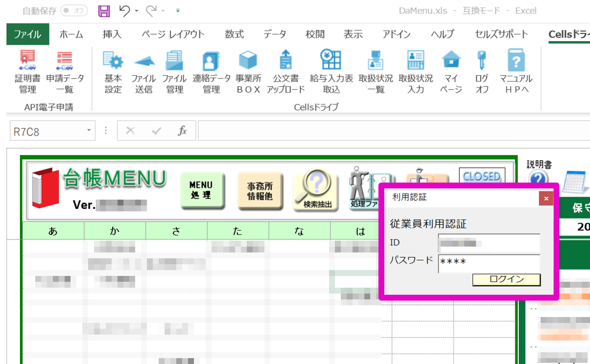Open the セルズサポート tab
Viewport: 590px width, 364px height.
tap(501, 34)
